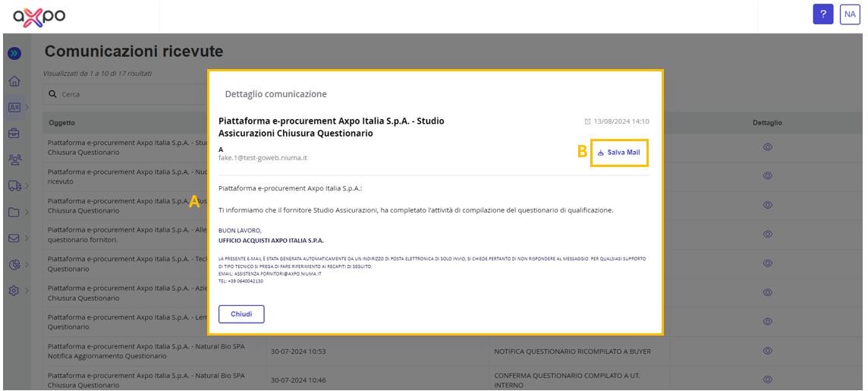868x391 pixels.
Task: Click 'NOTIFICA QUESTIONARIO RICOMPILATO A BUYER' cell
Action: 572,351
